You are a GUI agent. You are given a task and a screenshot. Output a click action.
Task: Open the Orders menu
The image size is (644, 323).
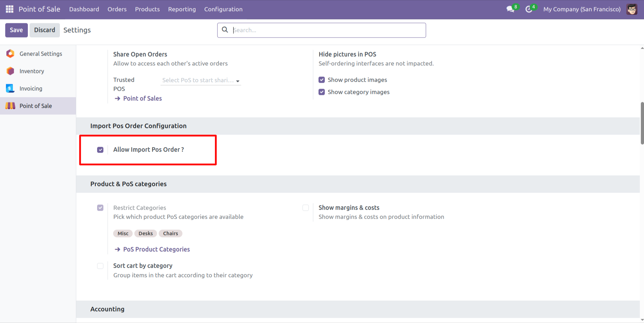pos(117,9)
